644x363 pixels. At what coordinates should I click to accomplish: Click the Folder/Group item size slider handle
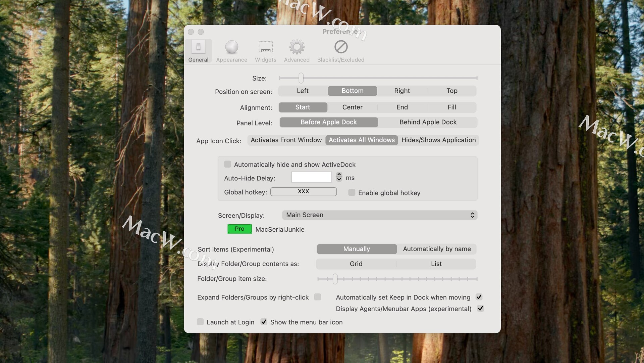pyautogui.click(x=335, y=279)
